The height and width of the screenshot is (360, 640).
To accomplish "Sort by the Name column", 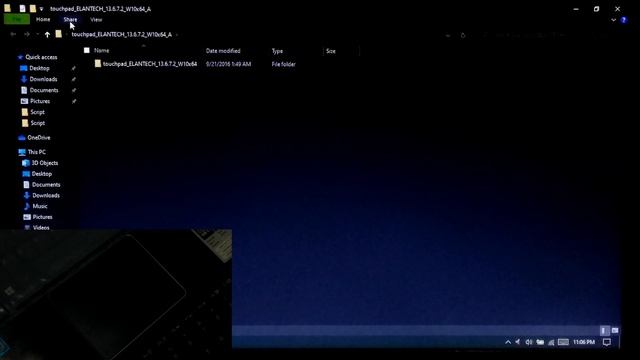I will [102, 51].
